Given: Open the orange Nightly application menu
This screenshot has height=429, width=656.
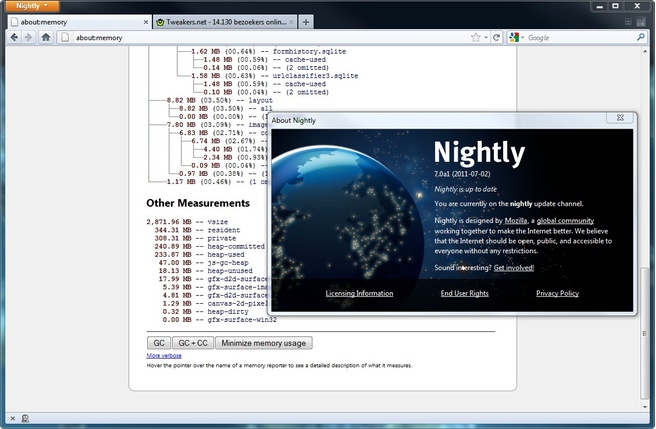Looking at the screenshot, I should (x=32, y=6).
